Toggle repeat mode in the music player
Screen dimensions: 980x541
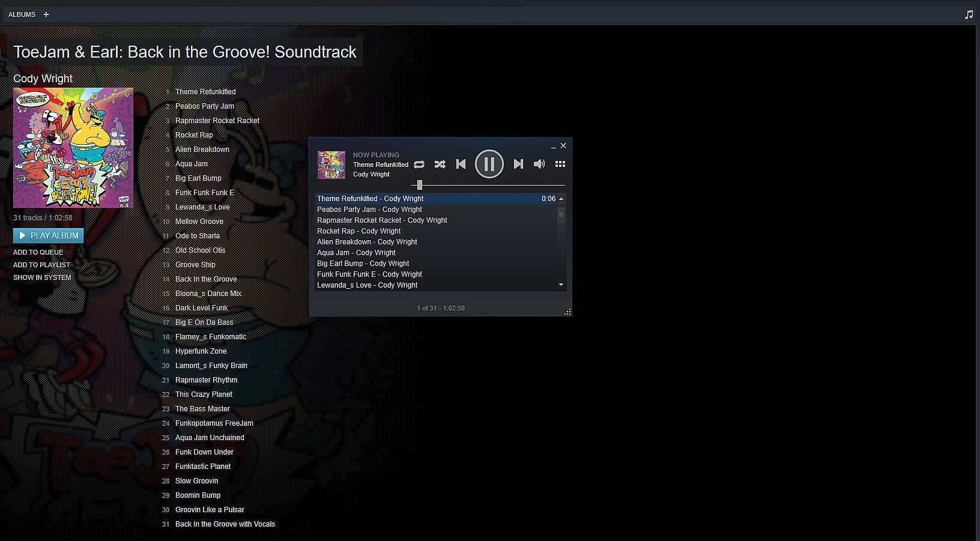[x=419, y=164]
